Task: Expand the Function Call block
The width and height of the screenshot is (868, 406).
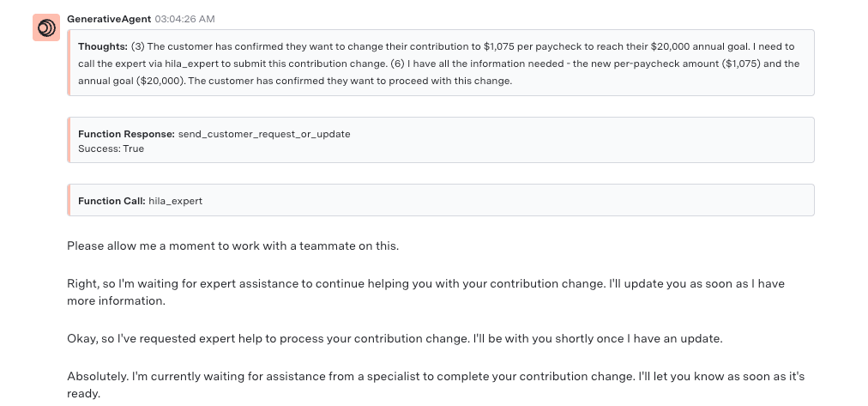Action: (441, 200)
